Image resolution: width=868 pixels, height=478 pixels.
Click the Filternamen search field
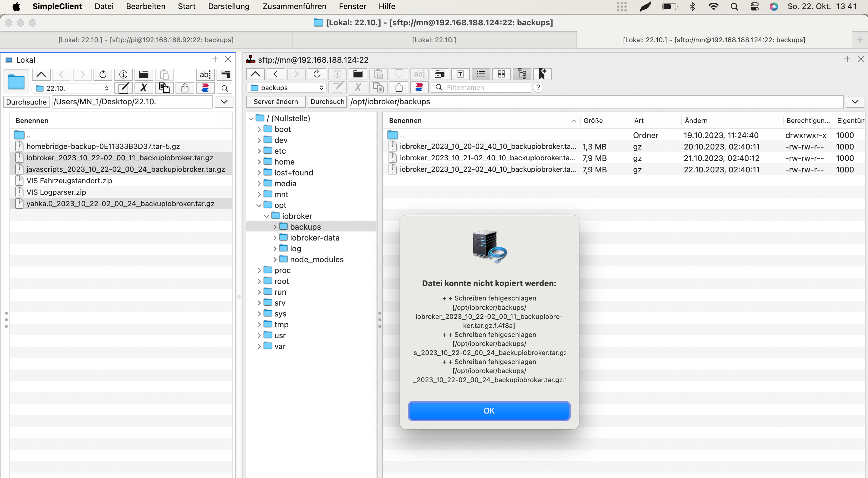[x=485, y=88]
